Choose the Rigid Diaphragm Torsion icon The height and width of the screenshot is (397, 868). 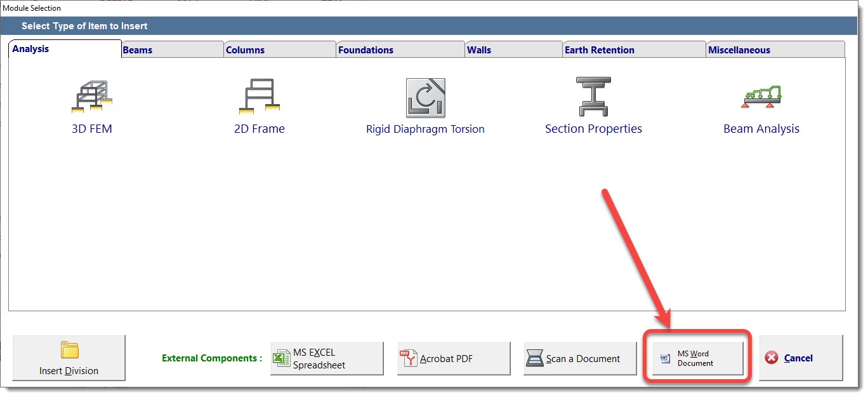tap(425, 97)
